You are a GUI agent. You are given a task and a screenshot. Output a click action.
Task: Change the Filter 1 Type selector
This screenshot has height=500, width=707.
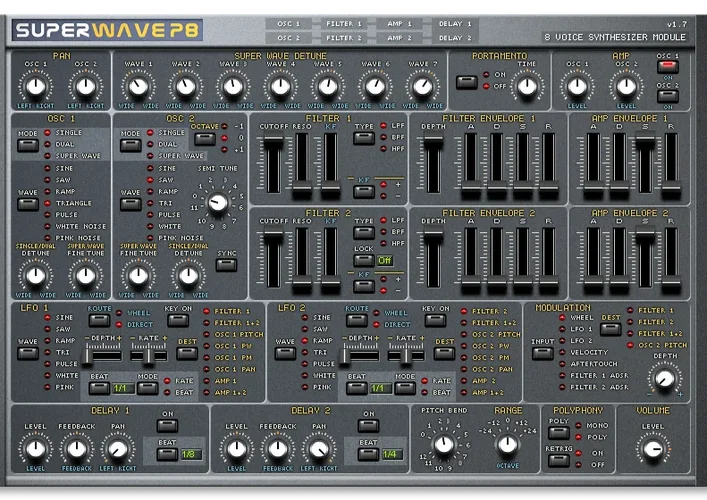tap(363, 137)
